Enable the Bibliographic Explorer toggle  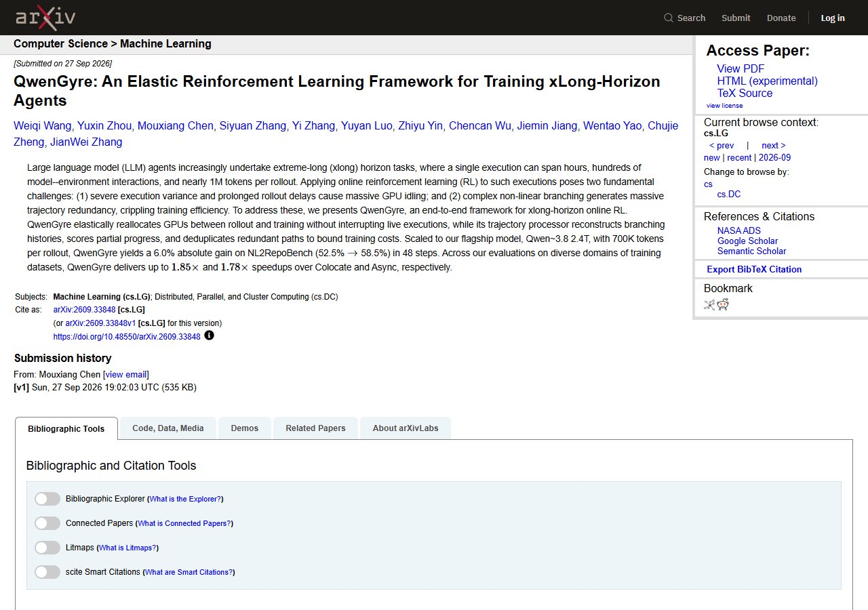[47, 499]
